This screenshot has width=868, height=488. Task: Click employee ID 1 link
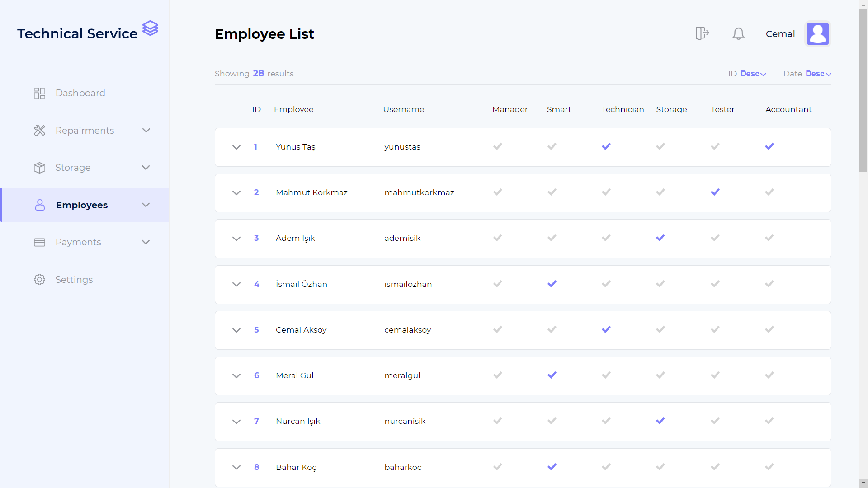[x=255, y=147]
